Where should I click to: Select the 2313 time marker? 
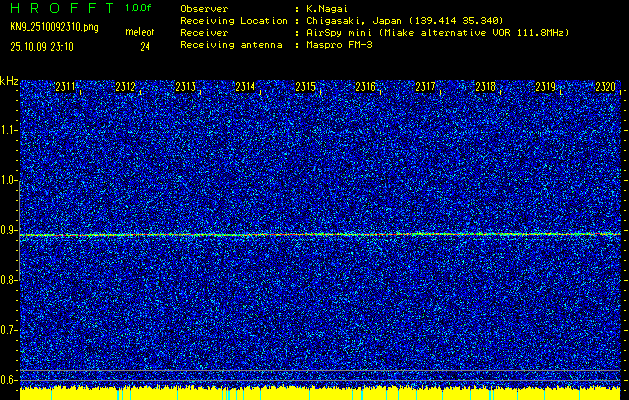(185, 88)
